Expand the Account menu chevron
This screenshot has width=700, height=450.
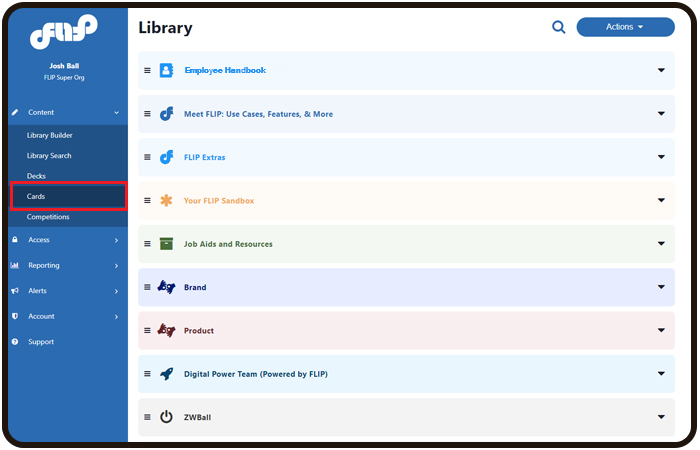[117, 317]
